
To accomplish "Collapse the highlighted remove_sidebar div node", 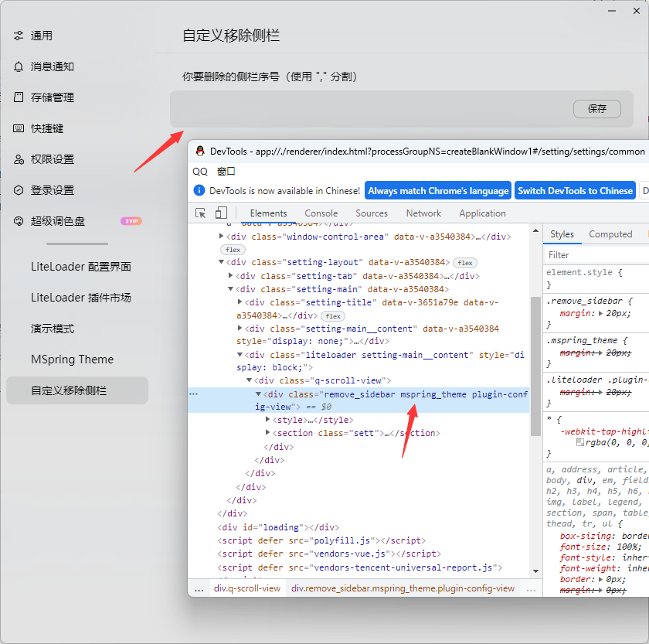I will tap(260, 393).
